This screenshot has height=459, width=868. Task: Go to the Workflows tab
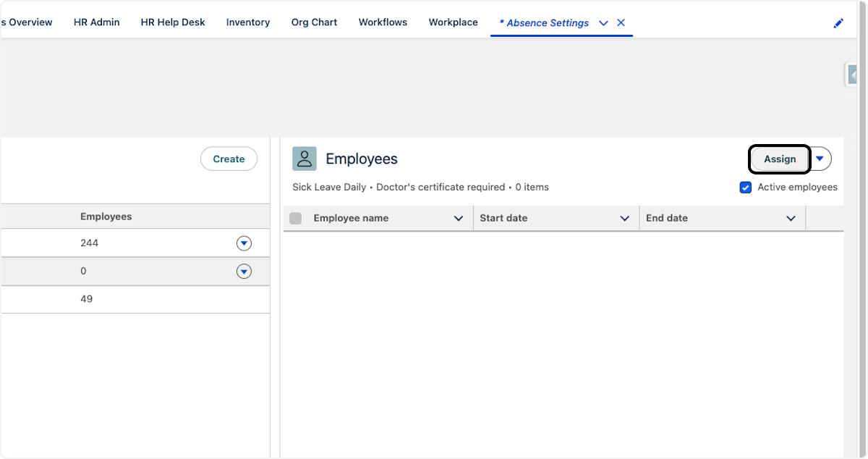tap(383, 22)
